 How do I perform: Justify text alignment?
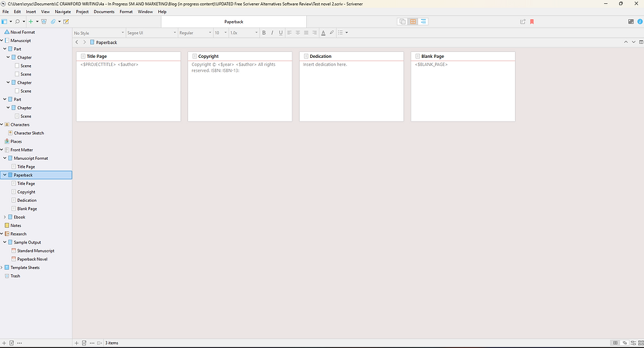pyautogui.click(x=306, y=32)
